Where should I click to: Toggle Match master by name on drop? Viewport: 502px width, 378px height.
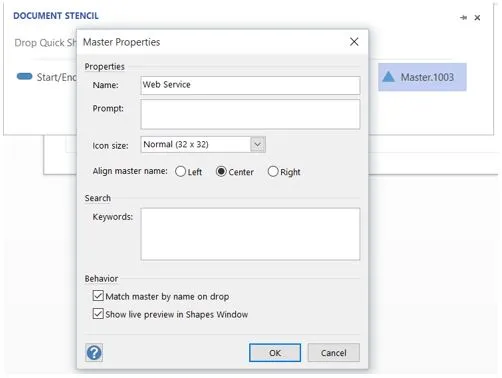98,296
